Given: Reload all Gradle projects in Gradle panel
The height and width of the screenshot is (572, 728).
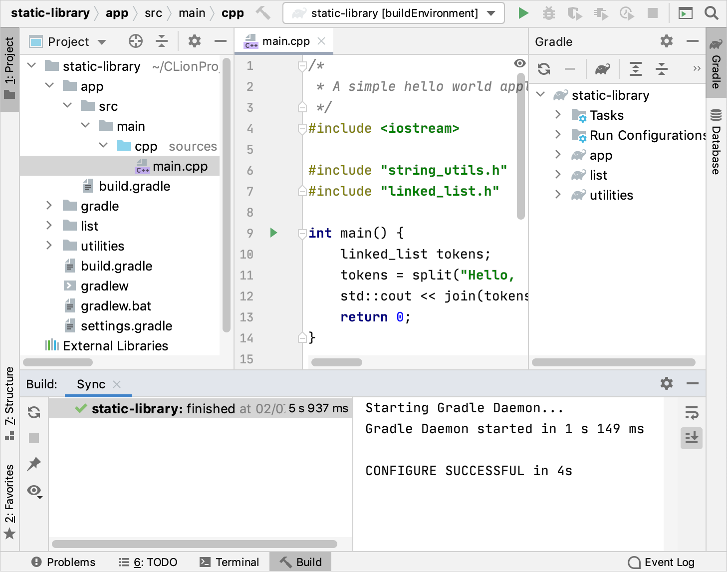Looking at the screenshot, I should pyautogui.click(x=543, y=69).
